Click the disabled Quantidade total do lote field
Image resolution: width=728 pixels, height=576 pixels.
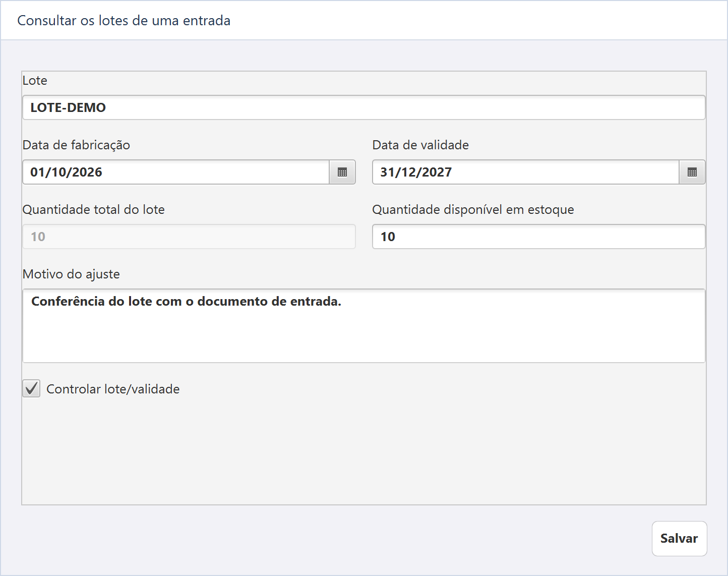(189, 237)
